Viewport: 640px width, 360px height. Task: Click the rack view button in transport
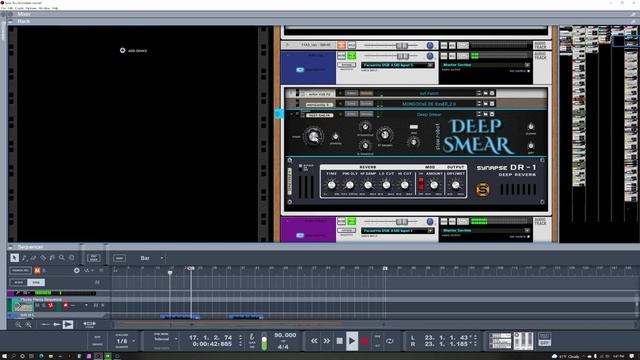pos(500,341)
